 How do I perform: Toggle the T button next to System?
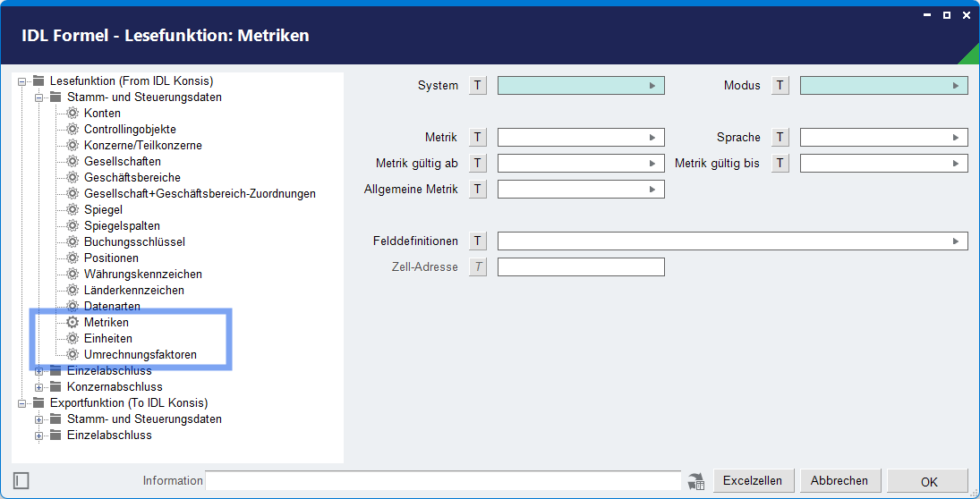coord(478,86)
